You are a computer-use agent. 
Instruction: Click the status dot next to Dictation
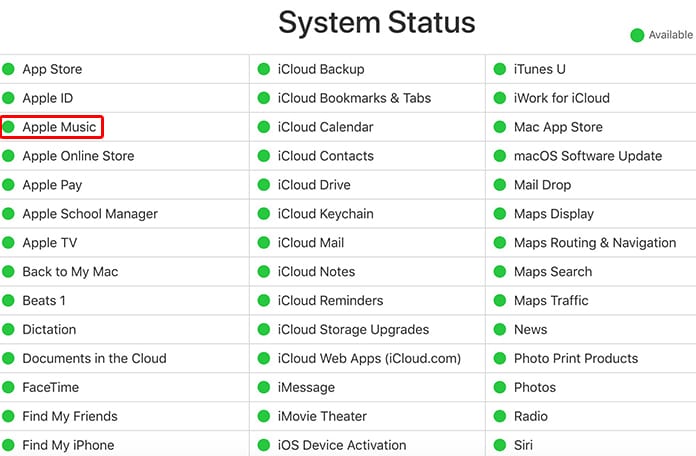pyautogui.click(x=8, y=329)
